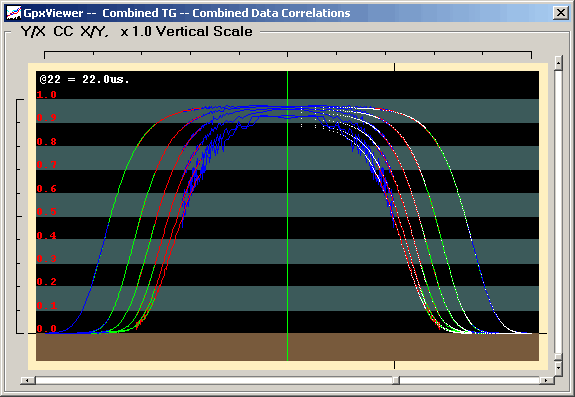The height and width of the screenshot is (397, 575).
Task: Click the vertical scrollbar thumb
Action: [x=558, y=357]
